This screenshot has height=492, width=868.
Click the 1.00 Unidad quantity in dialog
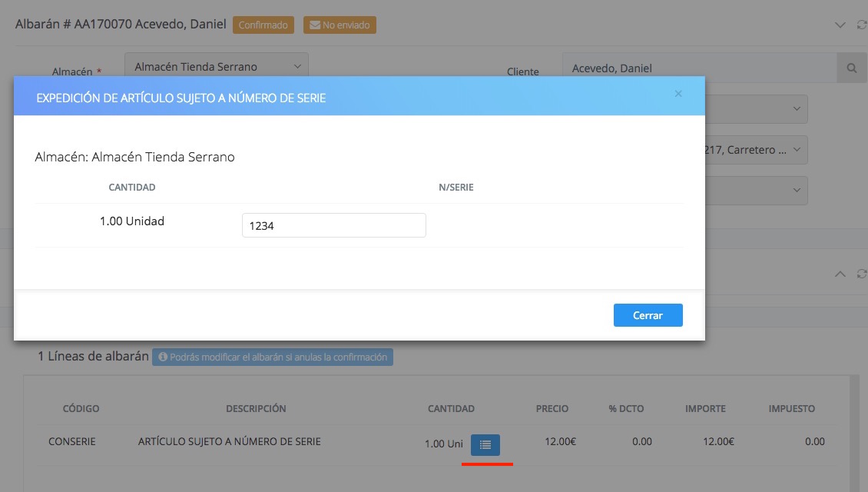click(132, 221)
